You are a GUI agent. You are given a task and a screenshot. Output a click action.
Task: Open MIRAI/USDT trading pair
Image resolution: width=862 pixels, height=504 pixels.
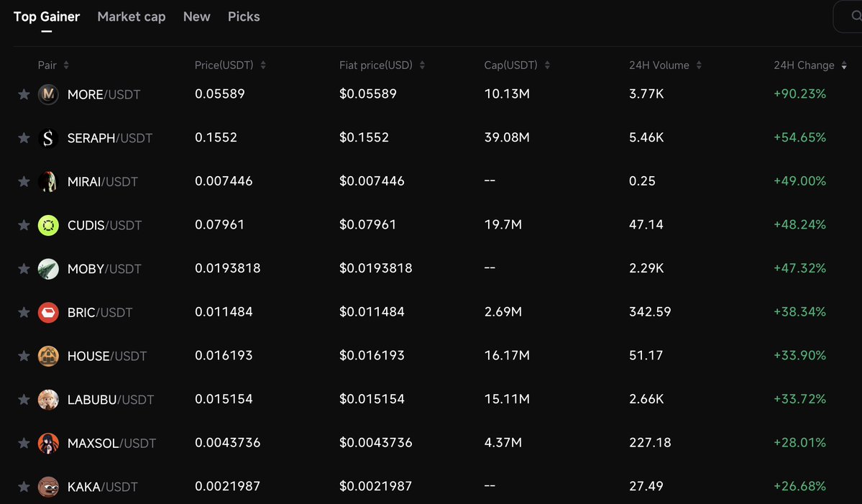click(102, 181)
